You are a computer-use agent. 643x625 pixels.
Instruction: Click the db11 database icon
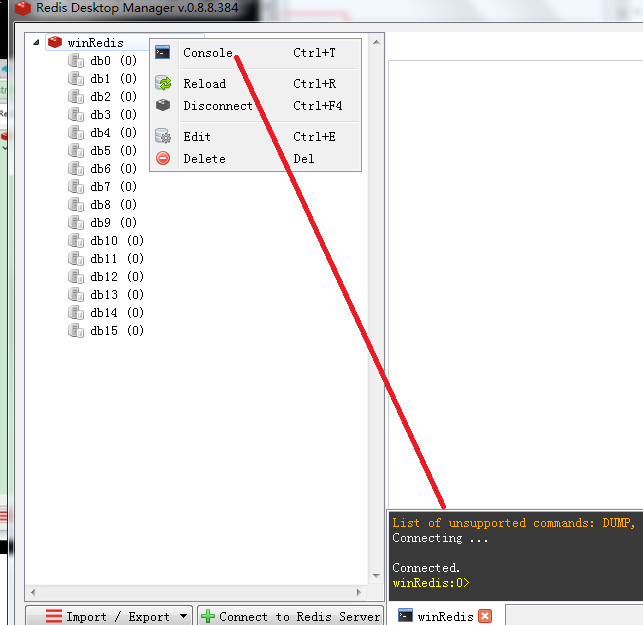tap(76, 259)
